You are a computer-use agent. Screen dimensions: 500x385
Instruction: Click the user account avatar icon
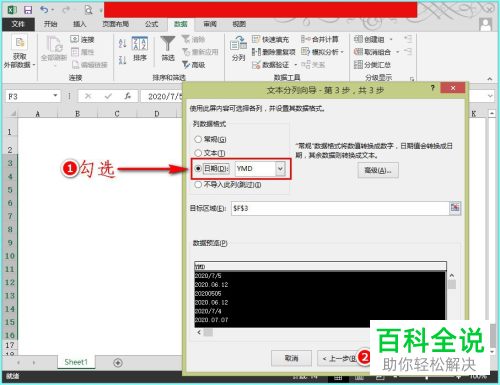[486, 24]
